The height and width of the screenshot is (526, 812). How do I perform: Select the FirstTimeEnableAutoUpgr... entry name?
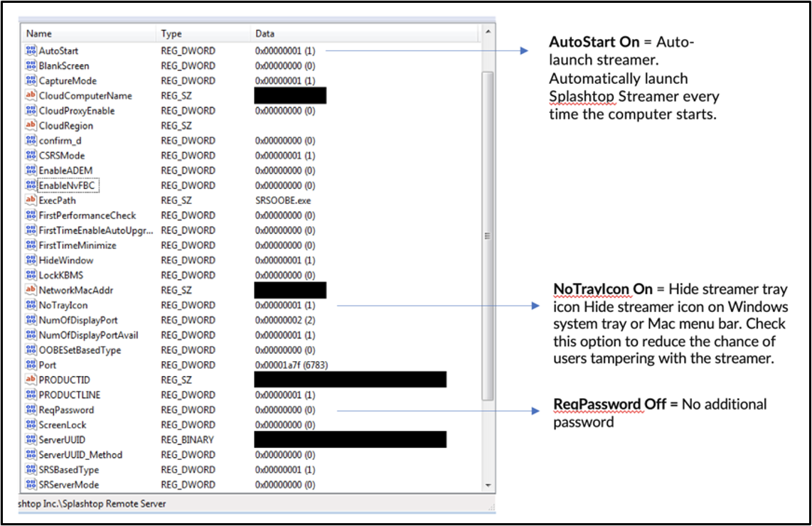pyautogui.click(x=96, y=230)
